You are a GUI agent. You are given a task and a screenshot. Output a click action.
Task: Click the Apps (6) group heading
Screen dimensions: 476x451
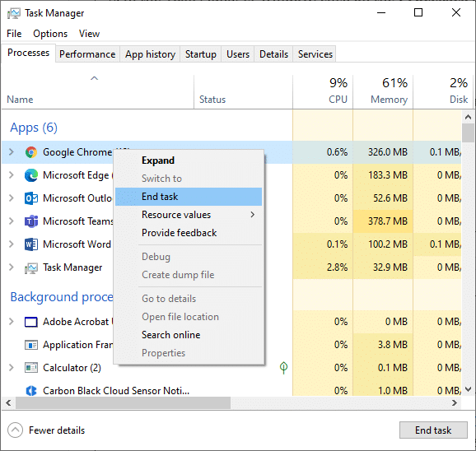coord(34,128)
